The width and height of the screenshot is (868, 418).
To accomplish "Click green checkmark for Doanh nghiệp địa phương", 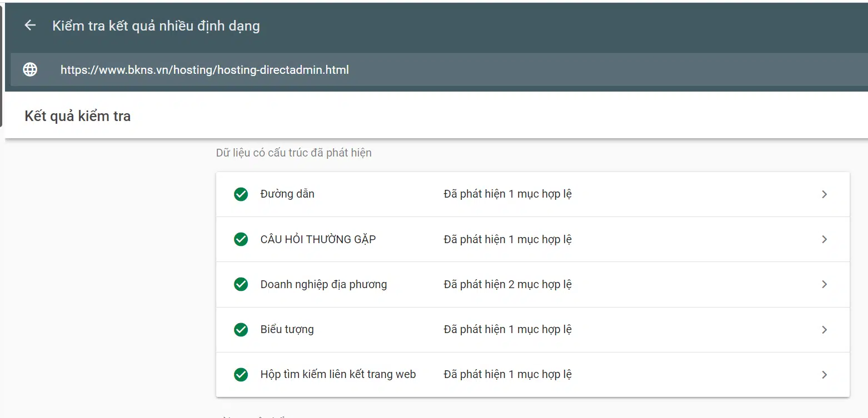I will 241,284.
